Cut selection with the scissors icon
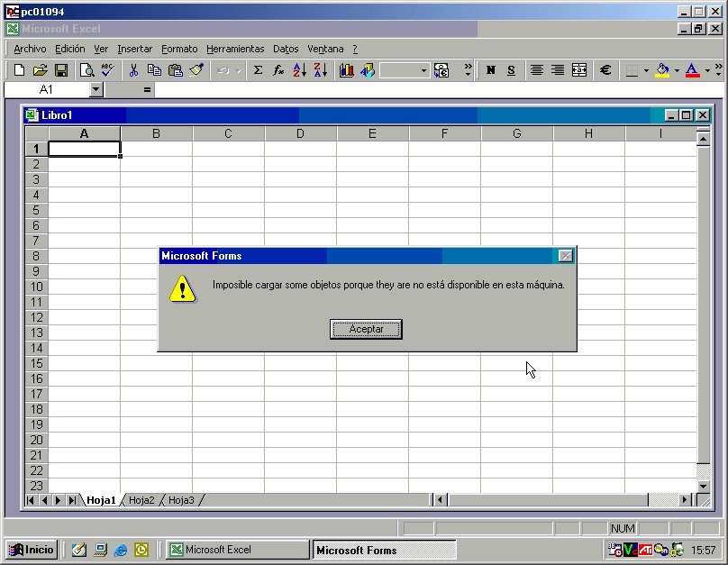The height and width of the screenshot is (565, 728). tap(133, 70)
